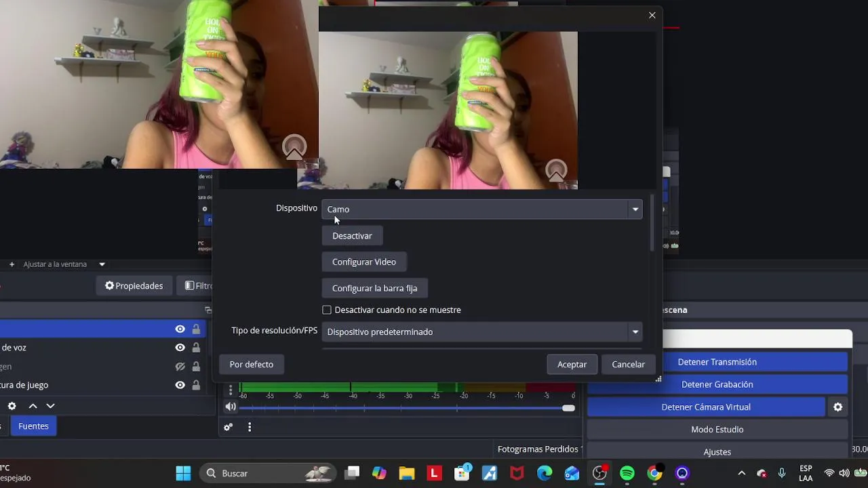Screen dimensions: 868x488
Task: Open Microsoft Copilot taskbar icon
Action: [379, 473]
